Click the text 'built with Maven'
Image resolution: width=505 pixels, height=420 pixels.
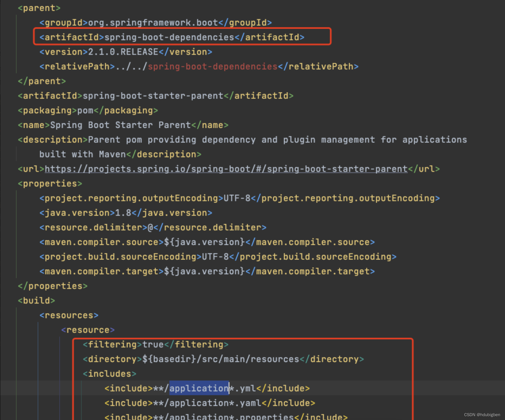point(82,155)
